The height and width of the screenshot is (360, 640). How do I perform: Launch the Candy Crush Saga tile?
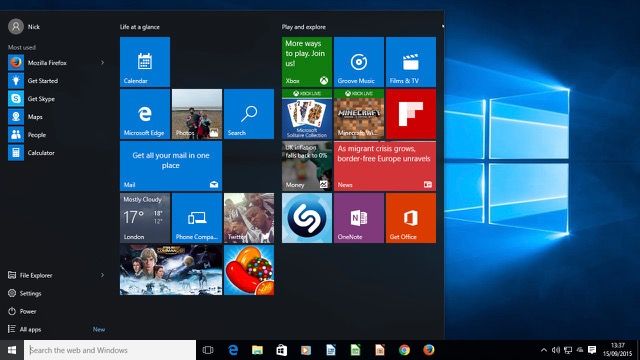249,270
